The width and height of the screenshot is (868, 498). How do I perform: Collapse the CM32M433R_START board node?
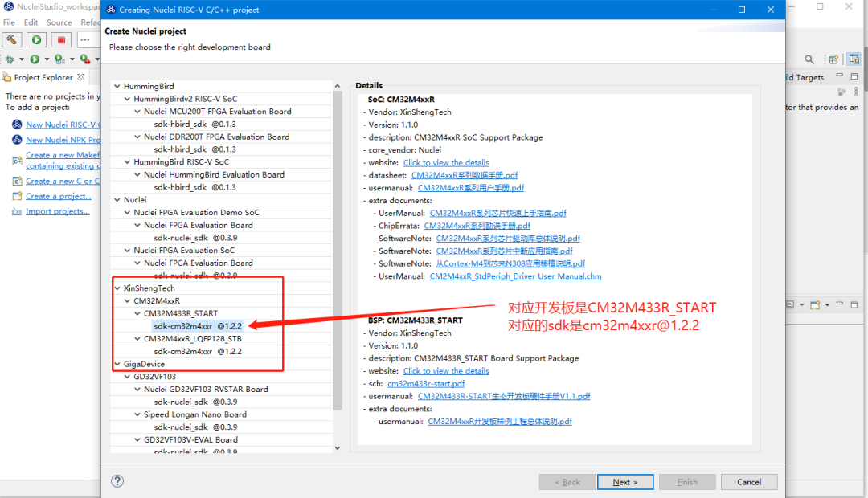click(x=137, y=314)
